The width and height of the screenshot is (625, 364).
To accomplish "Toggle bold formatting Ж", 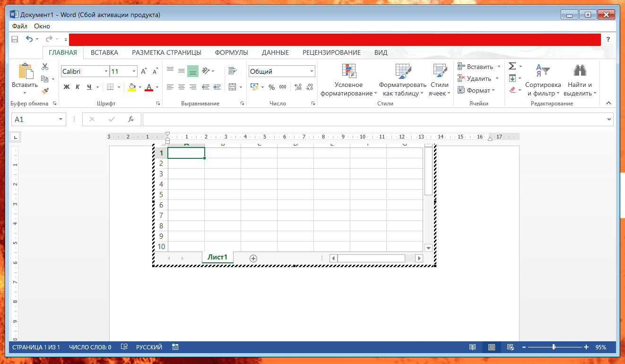I will (67, 87).
